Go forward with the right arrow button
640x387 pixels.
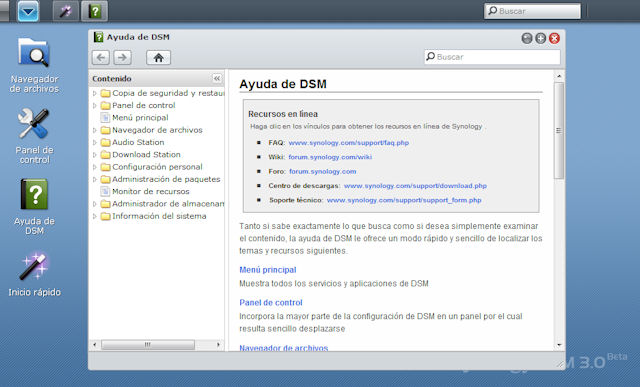[122, 57]
